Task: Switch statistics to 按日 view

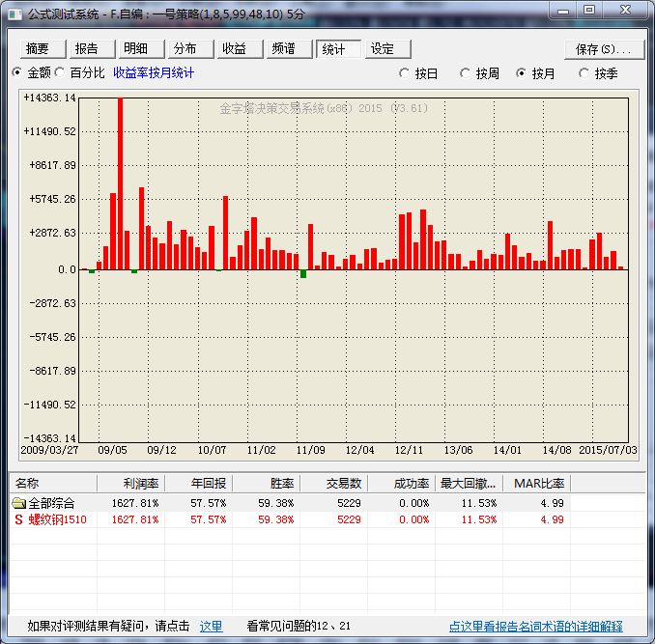Action: tap(404, 73)
